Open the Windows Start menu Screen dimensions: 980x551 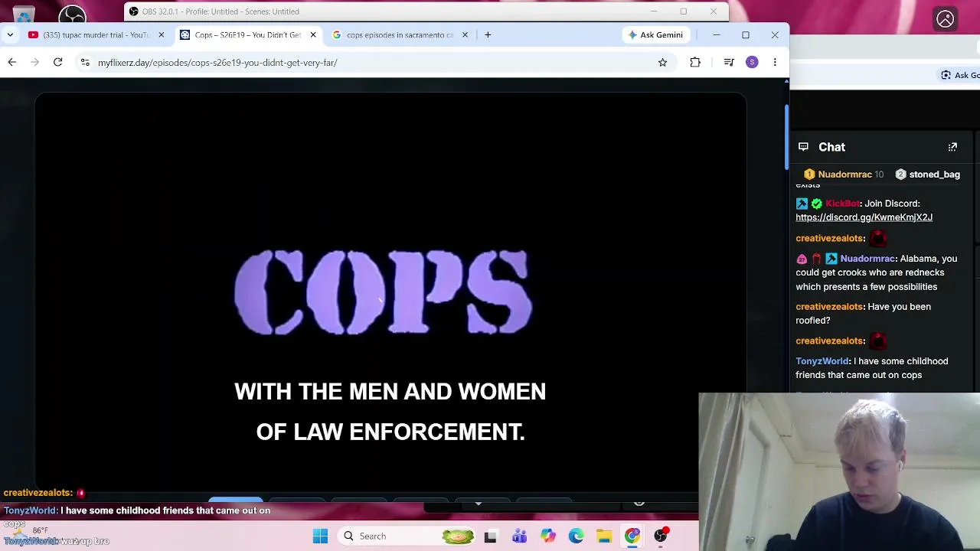pyautogui.click(x=320, y=536)
